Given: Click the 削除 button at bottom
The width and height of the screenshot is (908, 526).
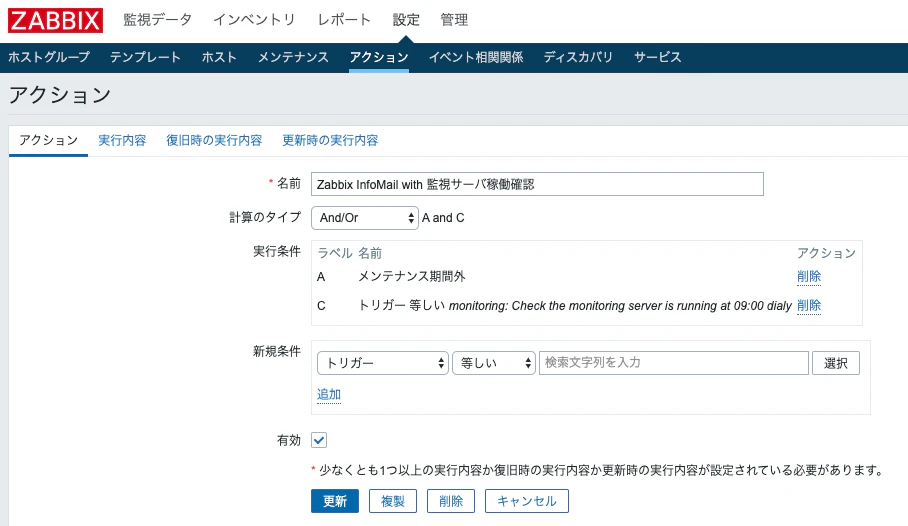Looking at the screenshot, I should point(451,501).
